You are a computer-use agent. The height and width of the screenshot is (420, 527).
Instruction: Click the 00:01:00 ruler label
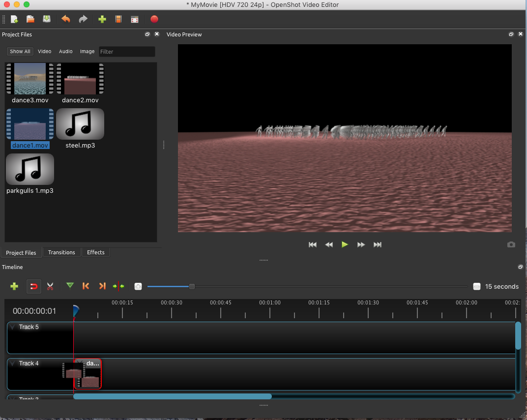[x=269, y=302]
